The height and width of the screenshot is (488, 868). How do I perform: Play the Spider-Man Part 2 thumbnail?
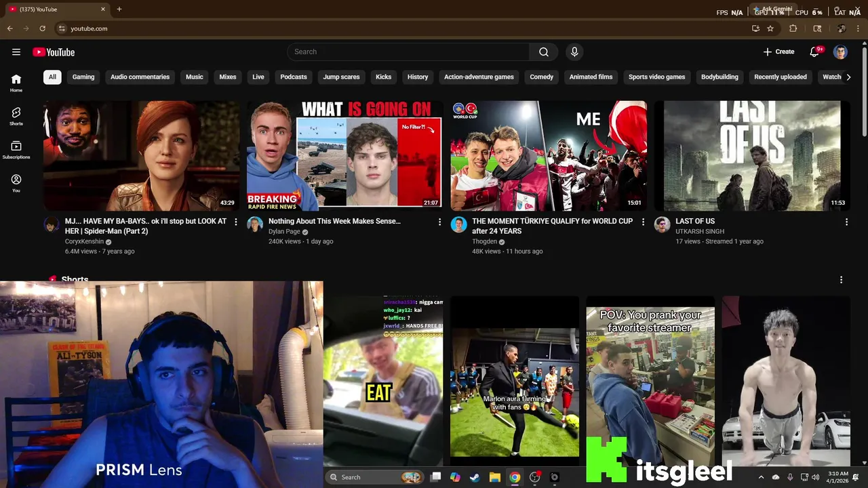pyautogui.click(x=142, y=156)
